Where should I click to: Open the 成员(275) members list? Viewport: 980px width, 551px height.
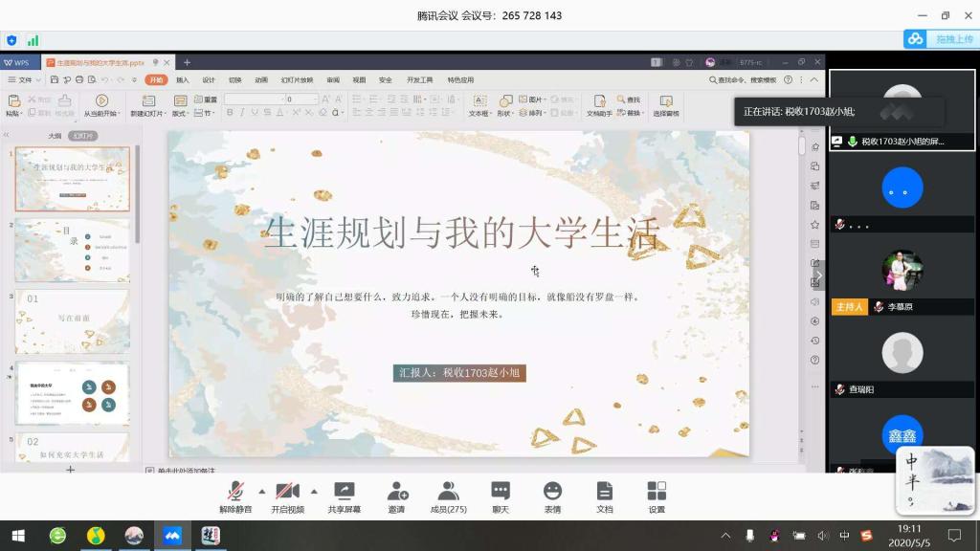[x=447, y=496]
